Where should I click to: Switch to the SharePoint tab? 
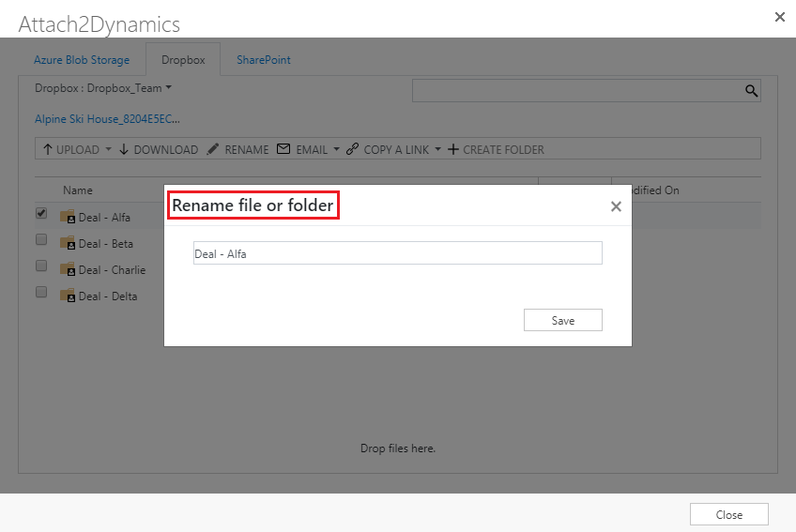tap(264, 60)
